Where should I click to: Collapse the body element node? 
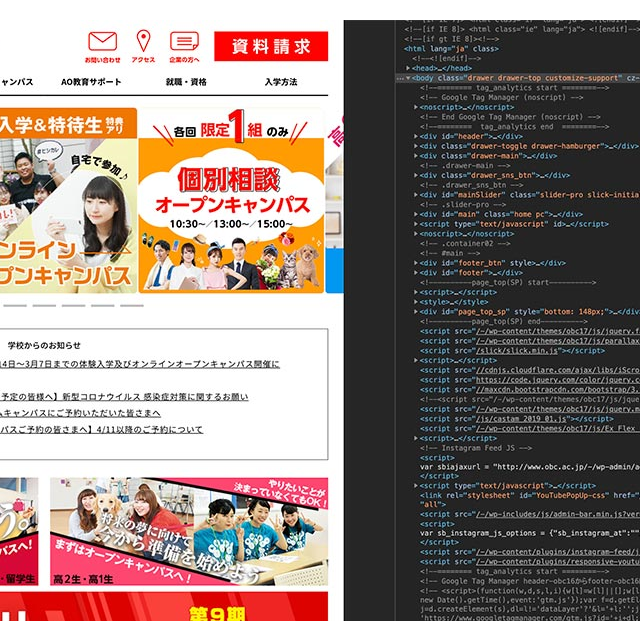(x=408, y=78)
